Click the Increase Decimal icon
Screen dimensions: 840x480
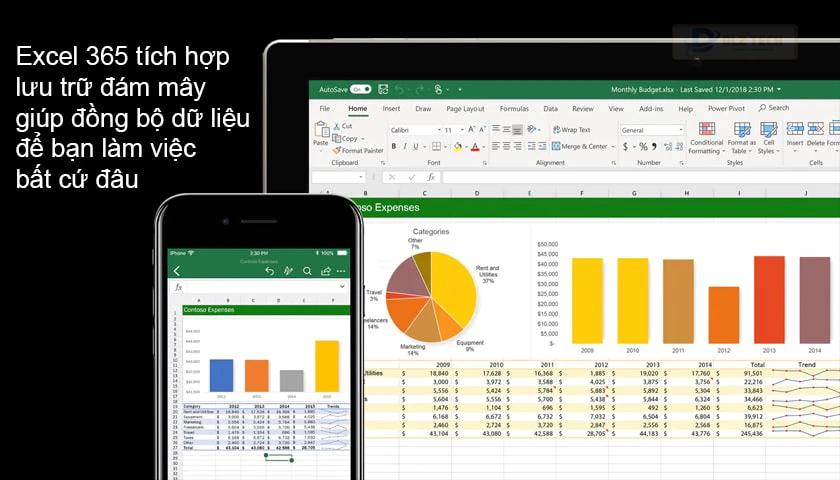tap(668, 146)
